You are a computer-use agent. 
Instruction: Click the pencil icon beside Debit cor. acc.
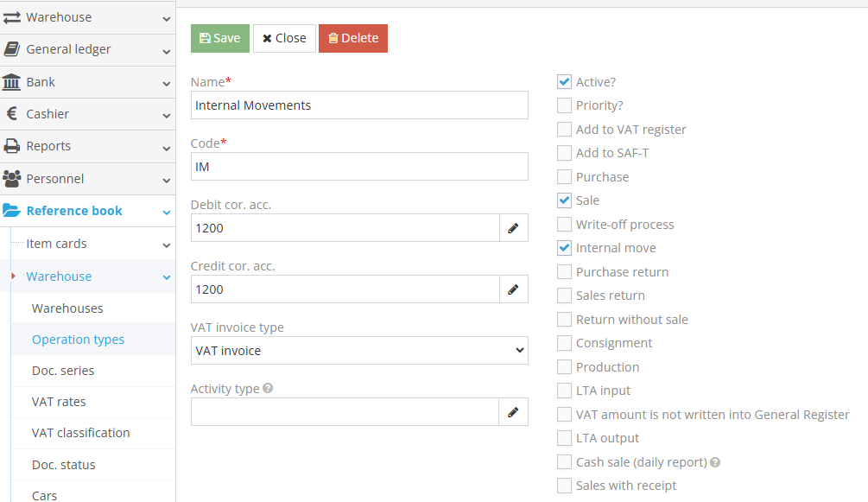pos(513,228)
